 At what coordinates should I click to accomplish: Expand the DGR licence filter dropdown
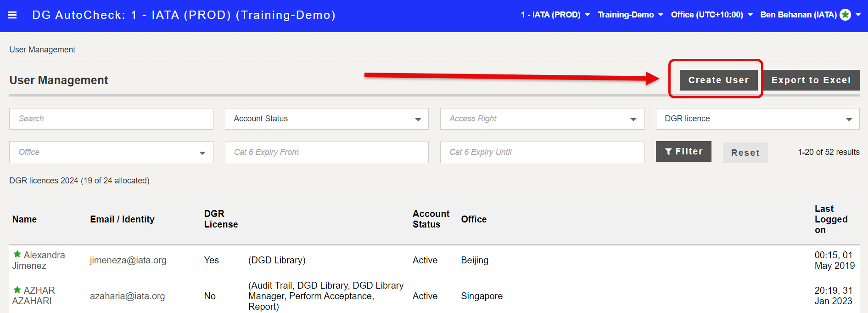pyautogui.click(x=757, y=119)
